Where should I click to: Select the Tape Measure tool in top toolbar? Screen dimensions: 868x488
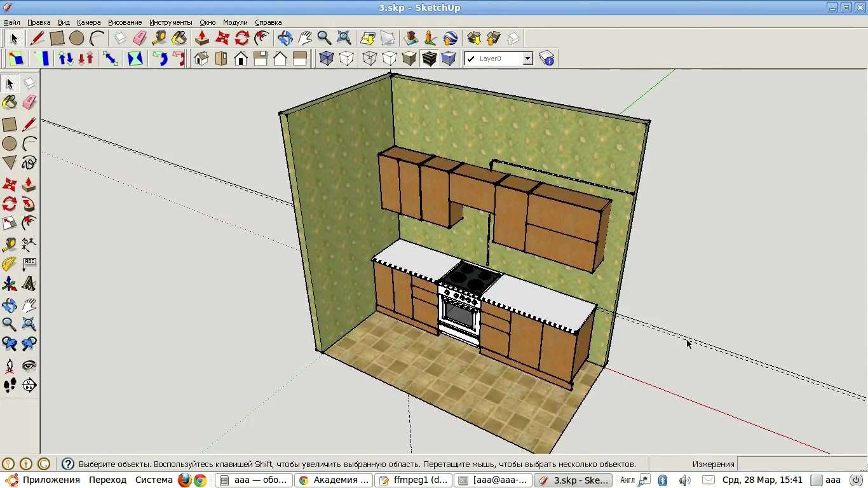159,38
